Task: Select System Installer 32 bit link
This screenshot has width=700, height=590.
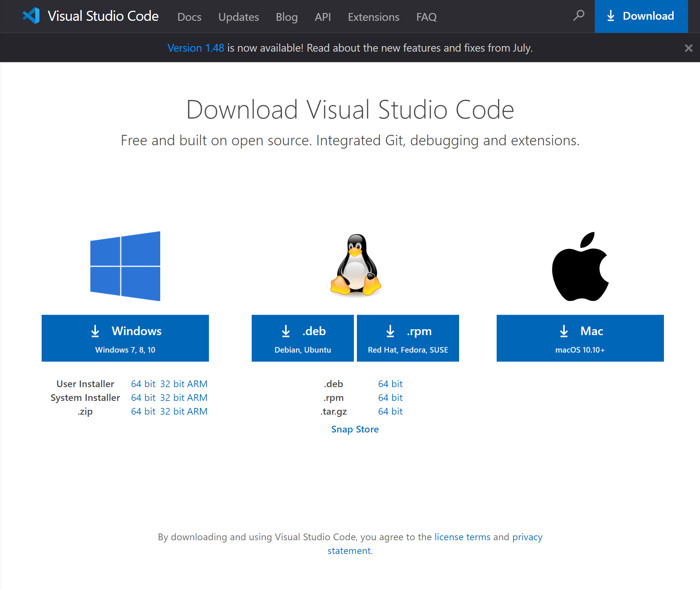Action: click(x=172, y=398)
